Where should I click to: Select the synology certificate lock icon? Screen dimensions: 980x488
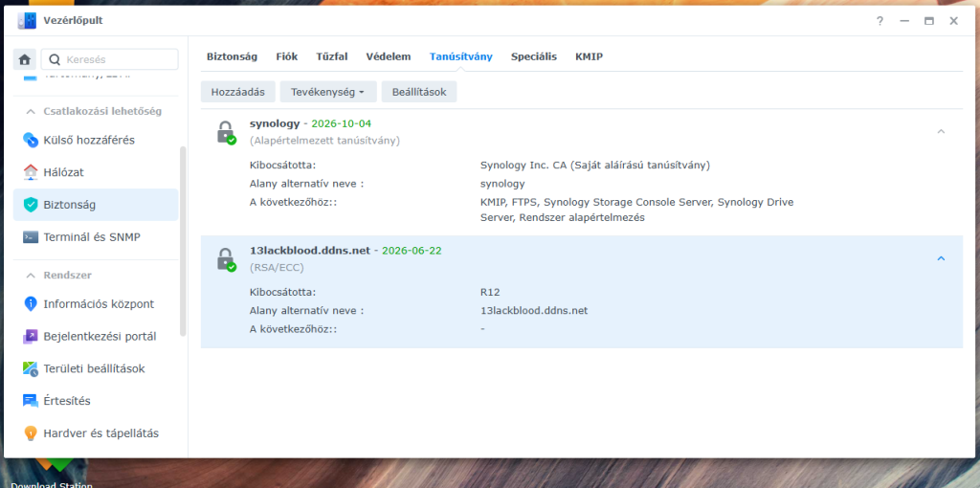(x=225, y=132)
